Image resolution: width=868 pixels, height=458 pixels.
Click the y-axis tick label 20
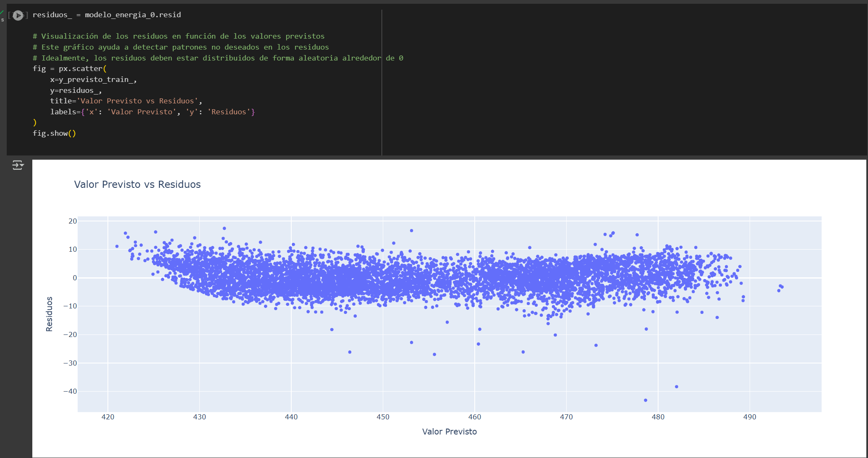(73, 221)
